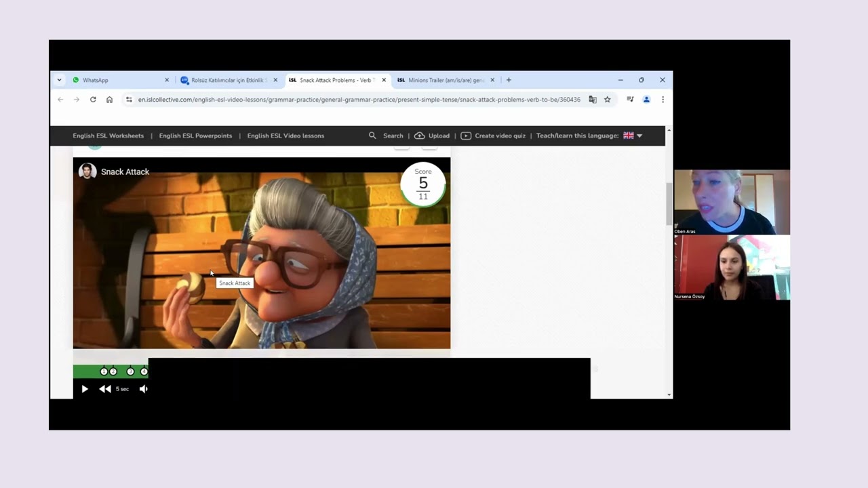Open English ESL Video lessons
The height and width of the screenshot is (488, 868).
285,136
